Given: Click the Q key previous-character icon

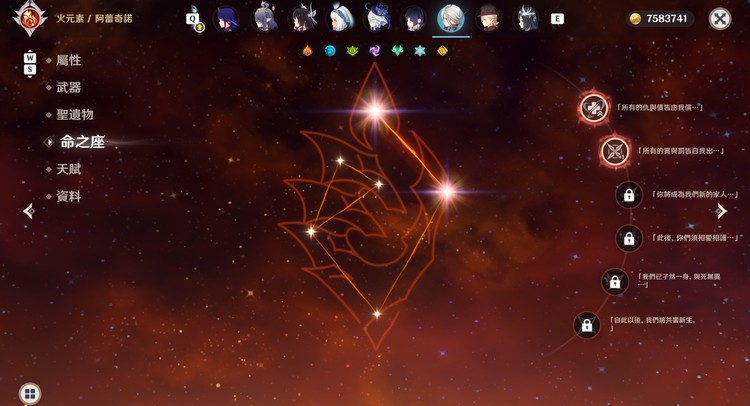Looking at the screenshot, I should pyautogui.click(x=193, y=20).
